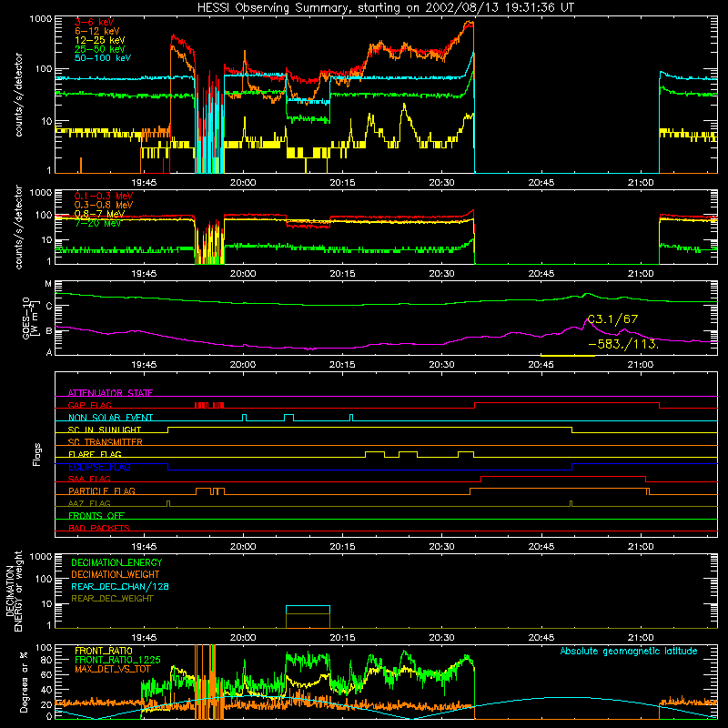Click the DECIMATION_WEIGHT legend label
728x728 pixels.
116,574
